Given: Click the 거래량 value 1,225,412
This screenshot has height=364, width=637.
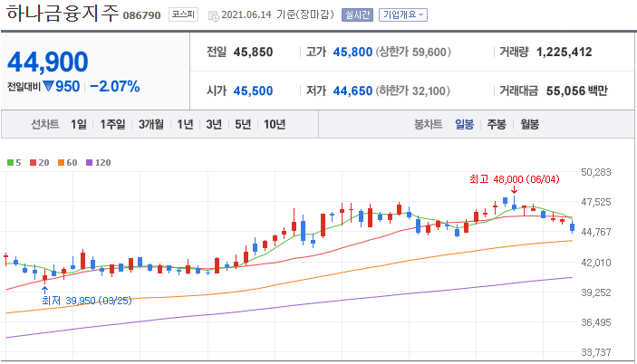Looking at the screenshot, I should click(564, 52).
